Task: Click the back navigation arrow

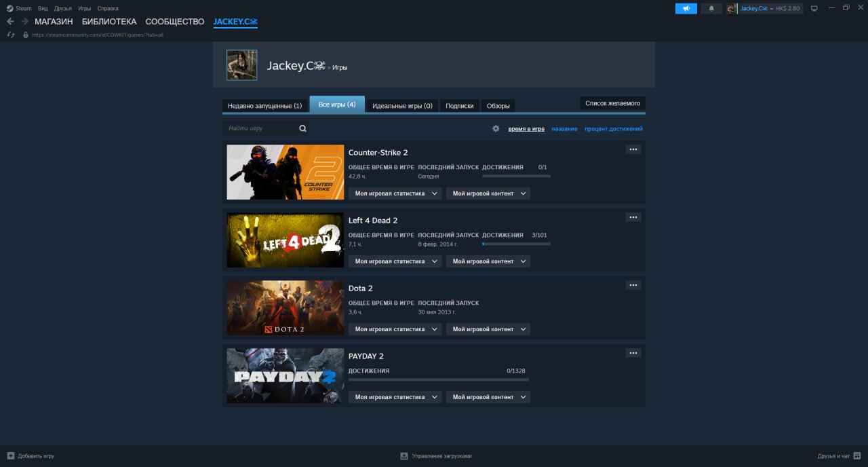Action: pos(10,22)
